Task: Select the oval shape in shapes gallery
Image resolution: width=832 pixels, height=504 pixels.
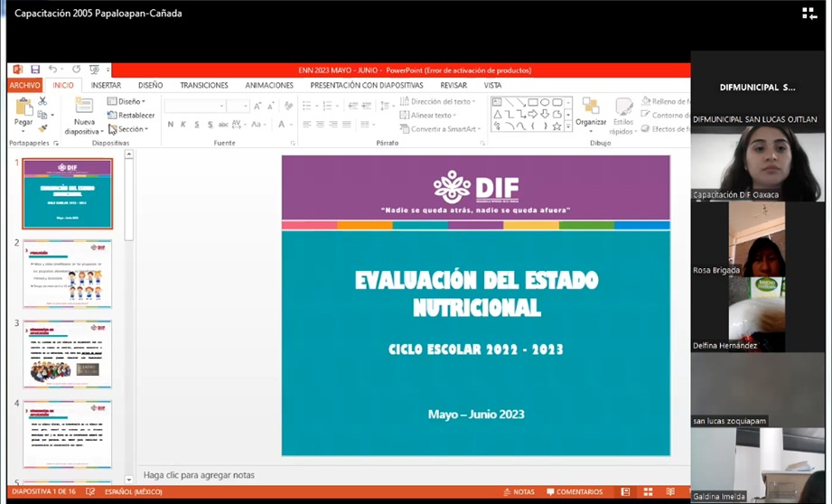Action: tap(545, 102)
